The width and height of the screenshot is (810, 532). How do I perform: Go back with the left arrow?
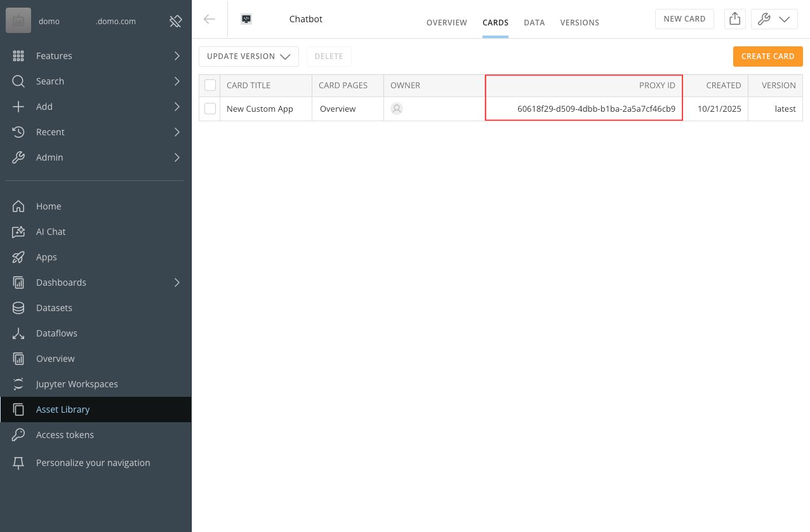209,19
